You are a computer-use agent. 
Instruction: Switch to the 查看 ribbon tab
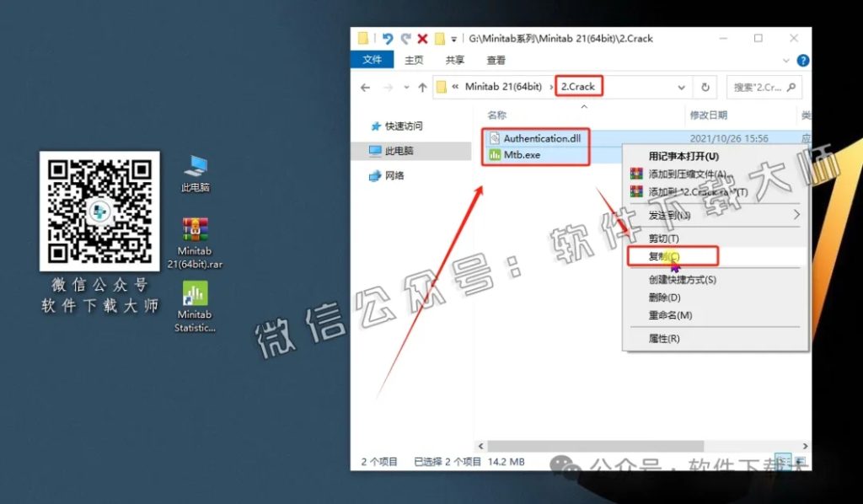pyautogui.click(x=497, y=60)
